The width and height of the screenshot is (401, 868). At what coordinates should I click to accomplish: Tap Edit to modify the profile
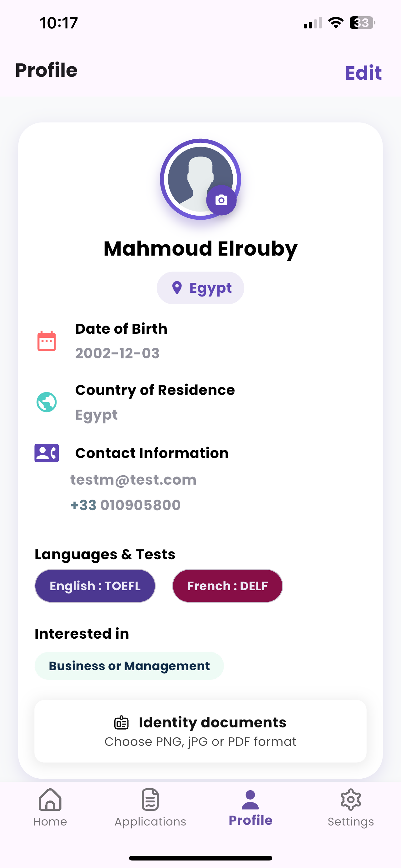click(363, 72)
